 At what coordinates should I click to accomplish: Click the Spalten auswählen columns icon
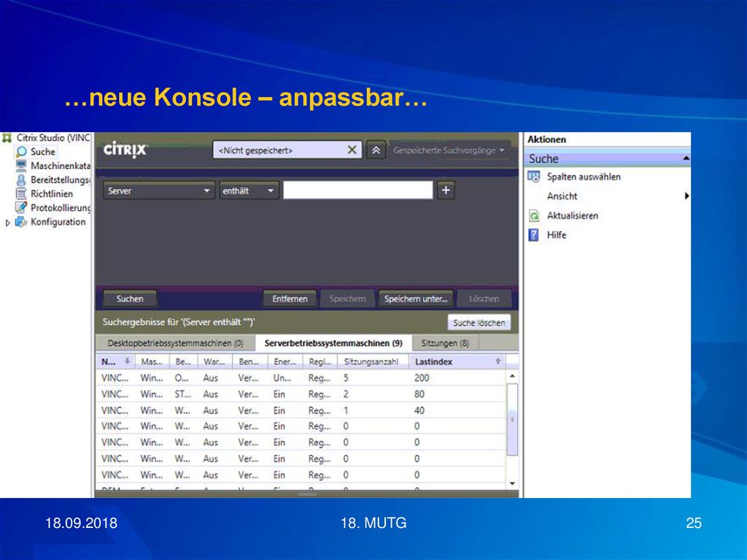534,176
